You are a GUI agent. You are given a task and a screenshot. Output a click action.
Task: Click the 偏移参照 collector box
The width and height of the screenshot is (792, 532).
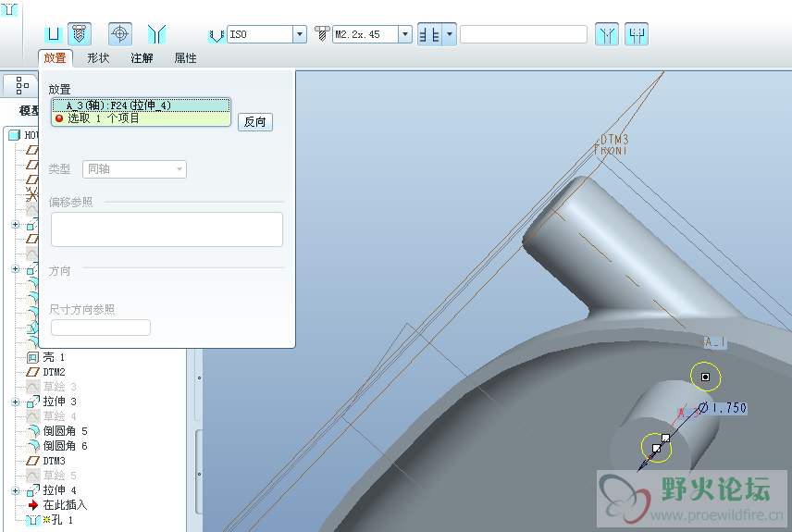(x=167, y=229)
